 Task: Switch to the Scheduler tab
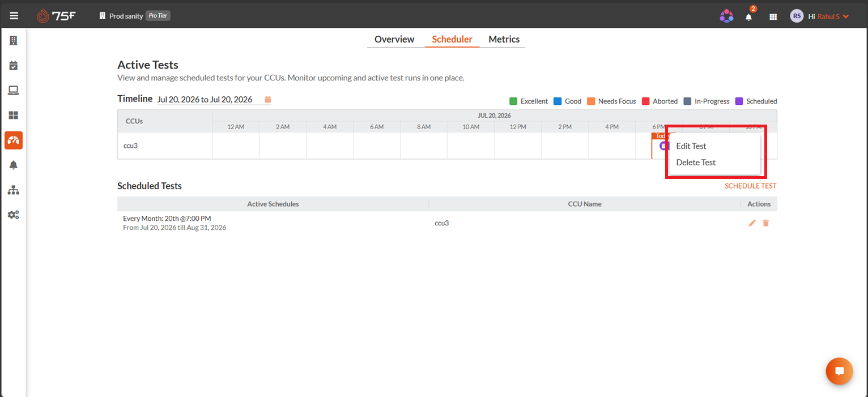452,39
